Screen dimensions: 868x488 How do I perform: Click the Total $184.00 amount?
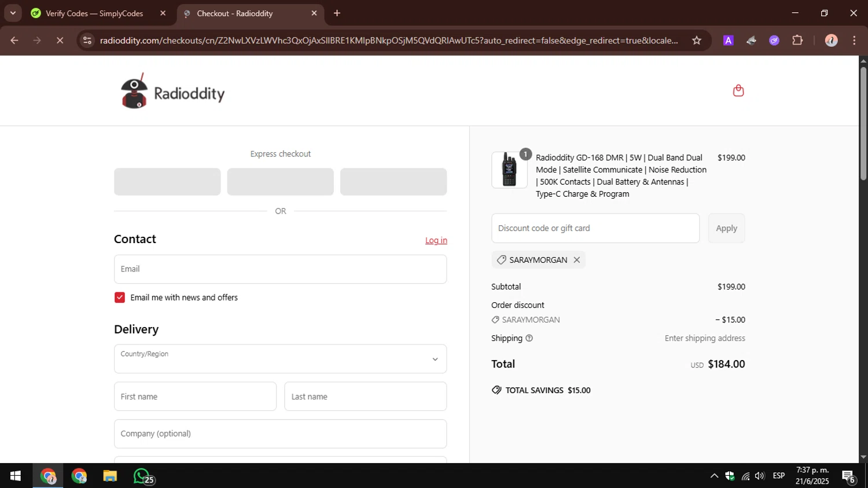(x=726, y=364)
